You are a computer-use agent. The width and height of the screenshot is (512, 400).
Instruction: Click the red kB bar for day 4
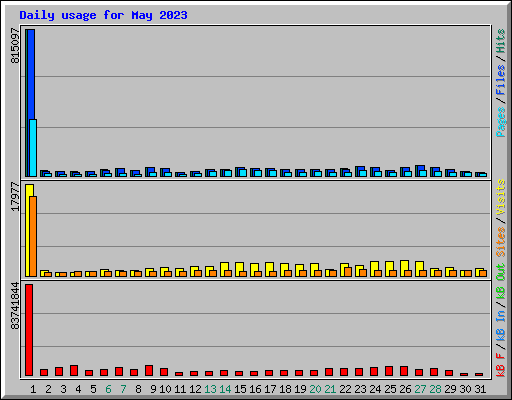pyautogui.click(x=74, y=371)
